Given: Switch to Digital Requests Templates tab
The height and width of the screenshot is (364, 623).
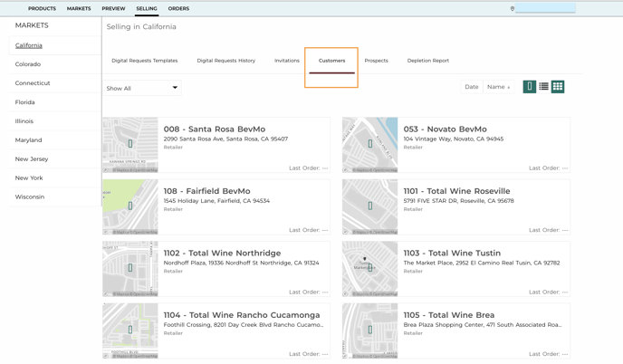Looking at the screenshot, I should pos(145,61).
